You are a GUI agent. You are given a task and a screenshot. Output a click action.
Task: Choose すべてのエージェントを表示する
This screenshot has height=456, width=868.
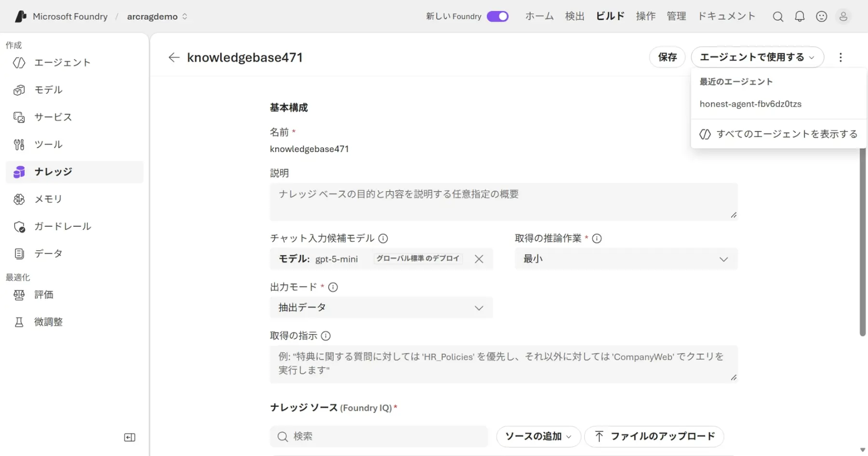click(x=779, y=134)
